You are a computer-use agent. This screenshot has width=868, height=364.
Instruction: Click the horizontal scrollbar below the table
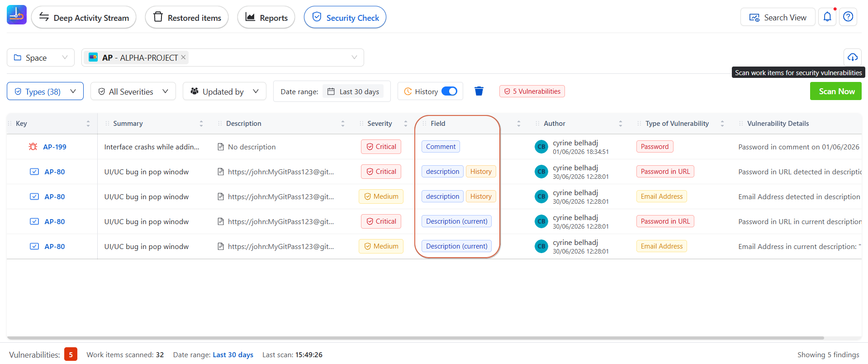coord(415,338)
